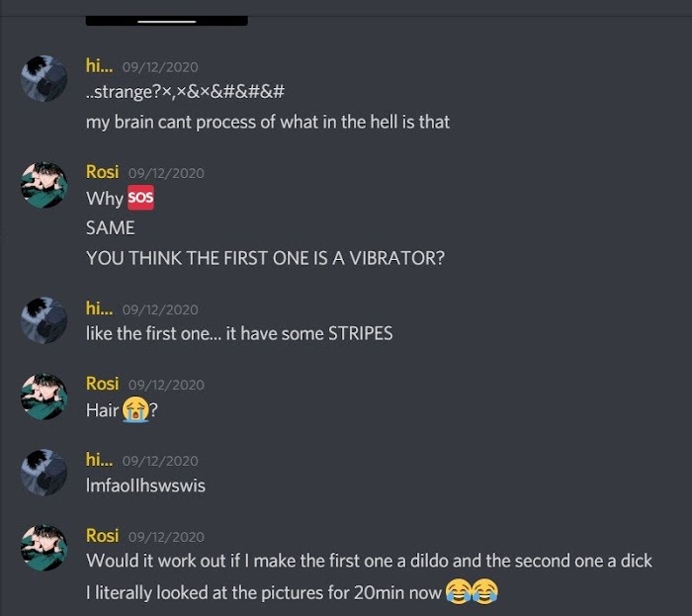Screen dimensions: 692x616
Task: Click the "my brain cant process" message
Action: [267, 123]
